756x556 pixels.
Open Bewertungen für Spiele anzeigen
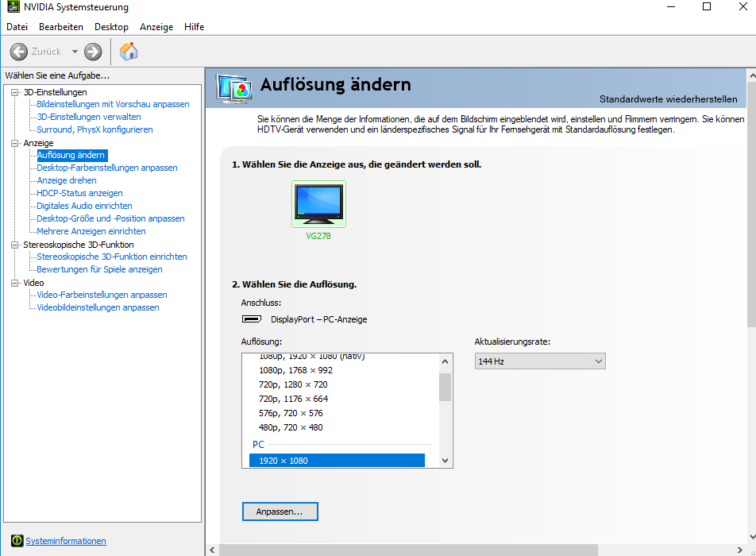click(99, 269)
